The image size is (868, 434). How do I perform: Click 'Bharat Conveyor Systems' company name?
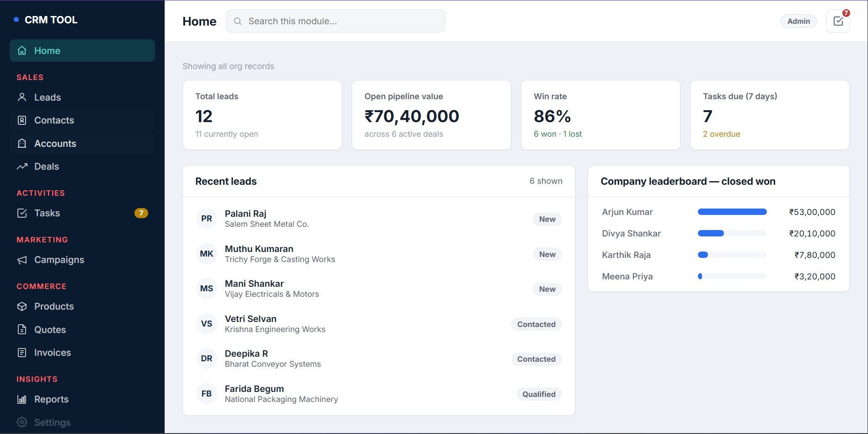pyautogui.click(x=273, y=364)
